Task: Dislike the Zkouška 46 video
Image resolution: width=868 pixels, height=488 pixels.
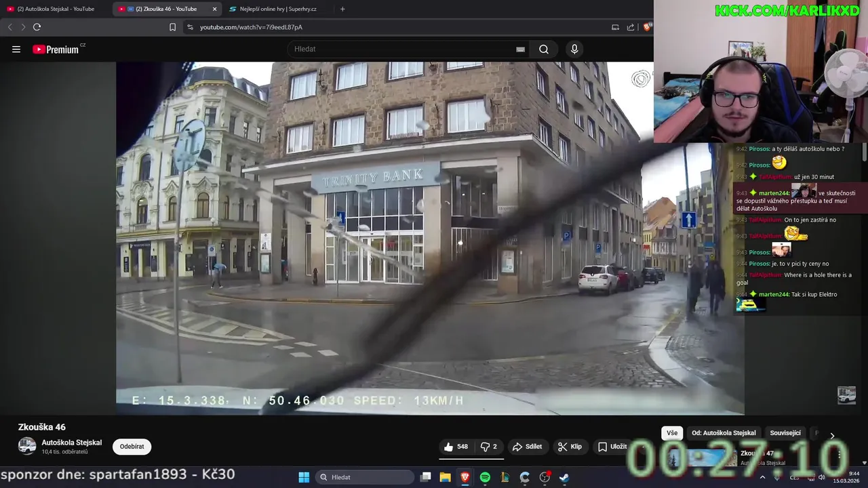Action: coord(488,447)
